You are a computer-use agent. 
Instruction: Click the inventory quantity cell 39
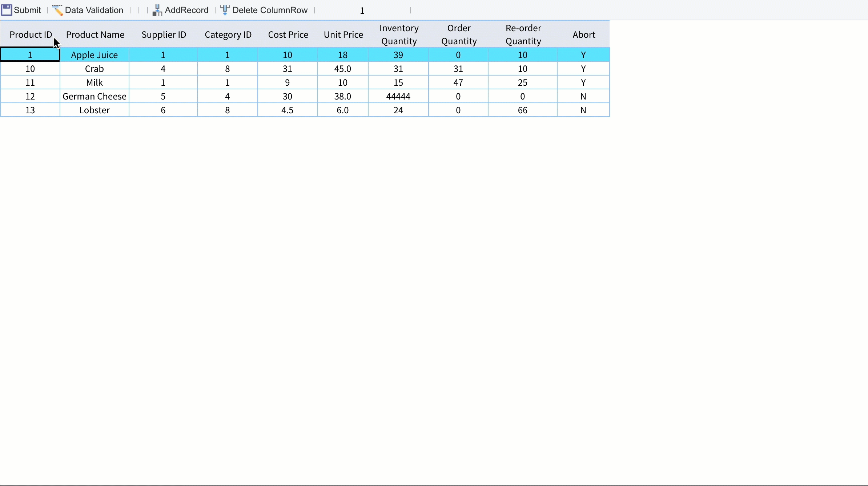[398, 55]
